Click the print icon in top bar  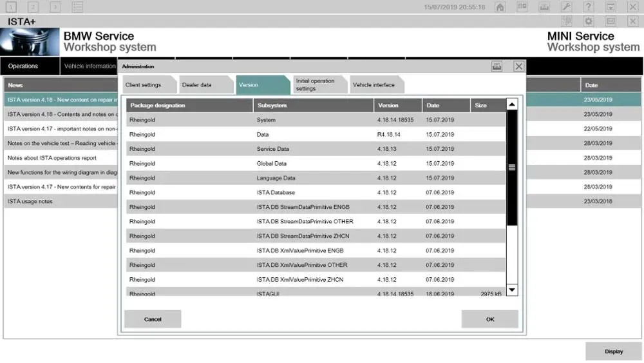point(544,6)
